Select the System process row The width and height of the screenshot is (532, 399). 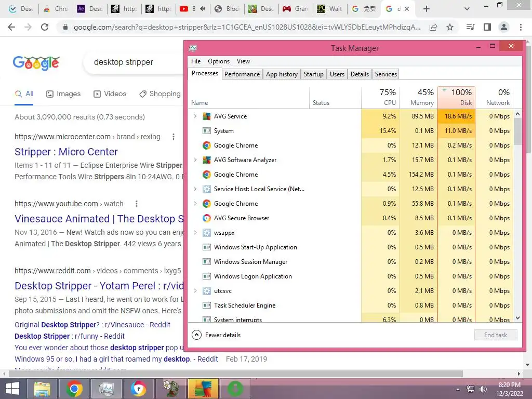point(351,130)
